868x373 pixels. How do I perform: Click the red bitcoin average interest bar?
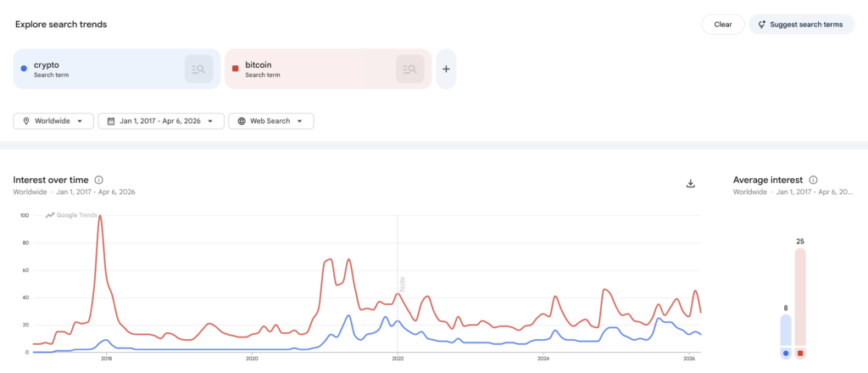799,297
